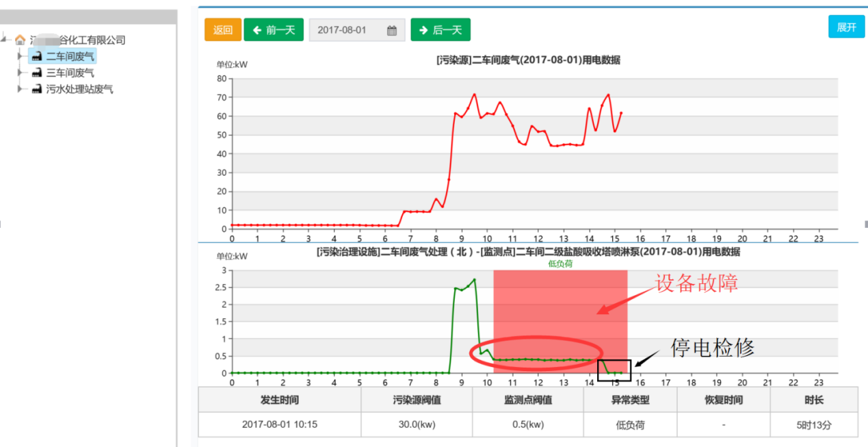Click the right arrow icon on 后一天
This screenshot has width=868, height=447.
(x=424, y=30)
